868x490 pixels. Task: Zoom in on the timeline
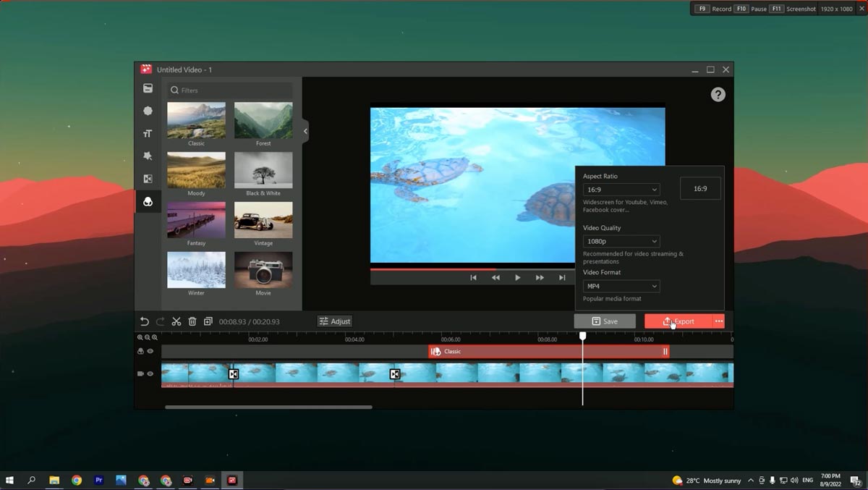click(x=140, y=337)
